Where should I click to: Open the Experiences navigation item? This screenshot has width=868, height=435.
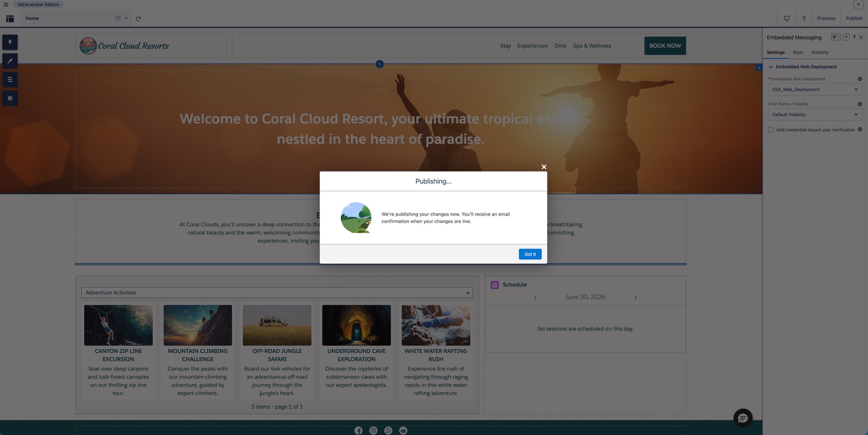532,46
